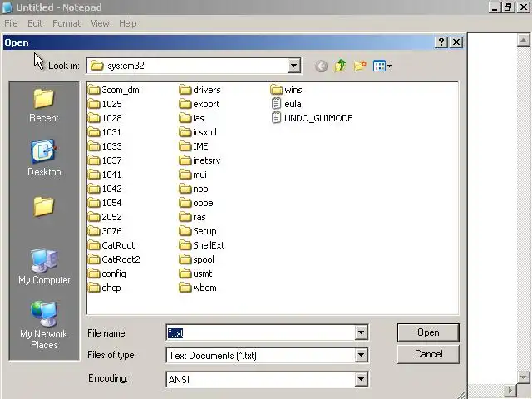Select the usmt folder

coord(195,273)
